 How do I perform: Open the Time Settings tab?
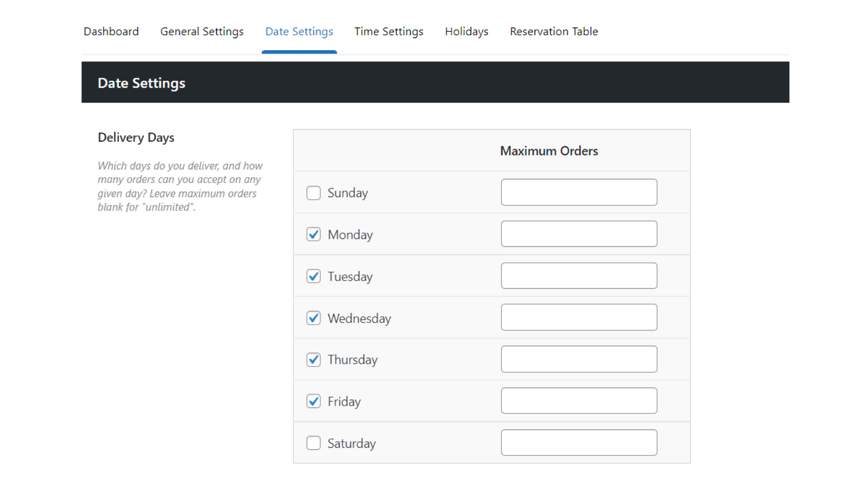point(389,32)
